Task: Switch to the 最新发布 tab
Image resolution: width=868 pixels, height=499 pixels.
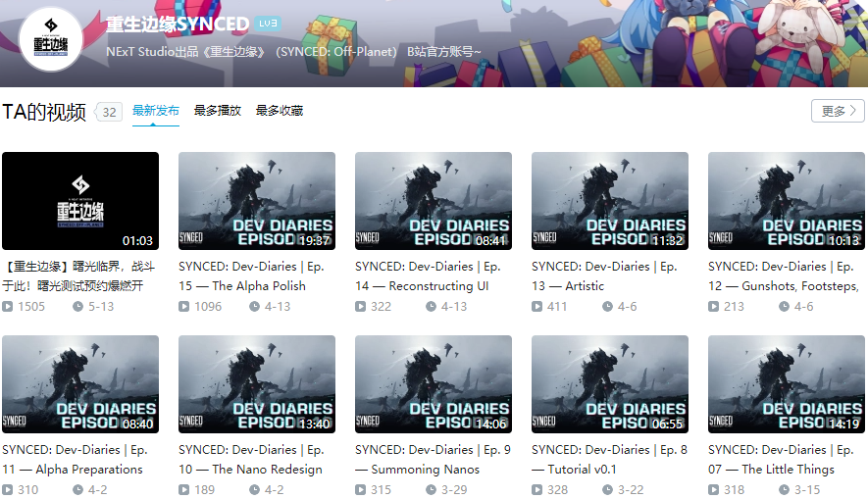Action: pyautogui.click(x=156, y=111)
